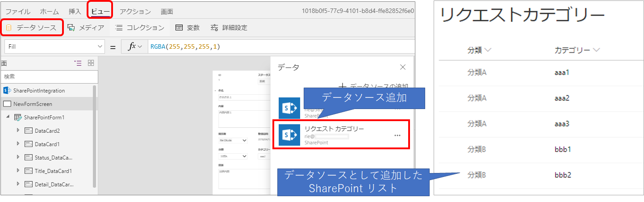Open the データソース (Data sources) ribbon button
This screenshot has width=644, height=202.
click(32, 28)
